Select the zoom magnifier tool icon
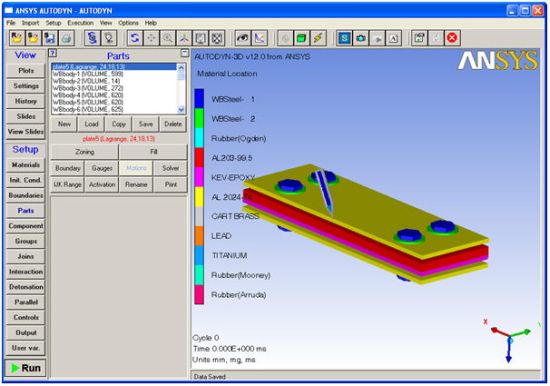 coord(168,38)
